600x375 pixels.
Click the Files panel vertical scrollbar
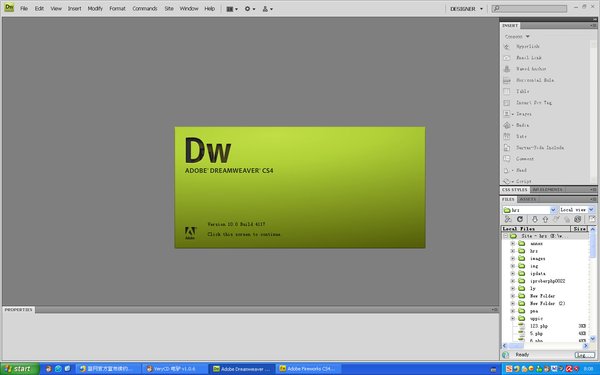pos(593,284)
